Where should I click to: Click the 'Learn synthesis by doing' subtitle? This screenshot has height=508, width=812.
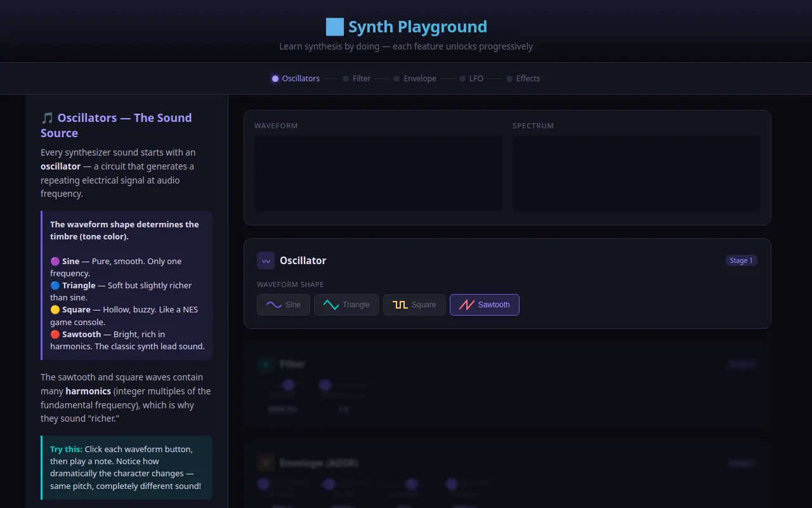click(406, 46)
